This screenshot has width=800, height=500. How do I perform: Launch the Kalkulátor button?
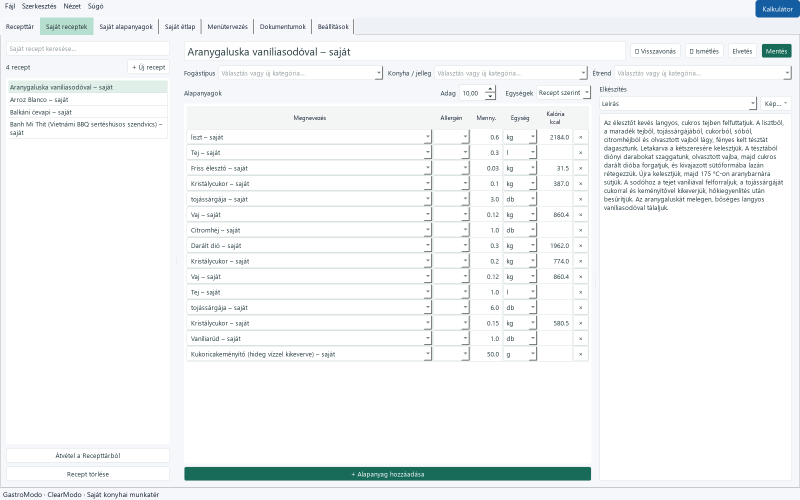pos(777,9)
